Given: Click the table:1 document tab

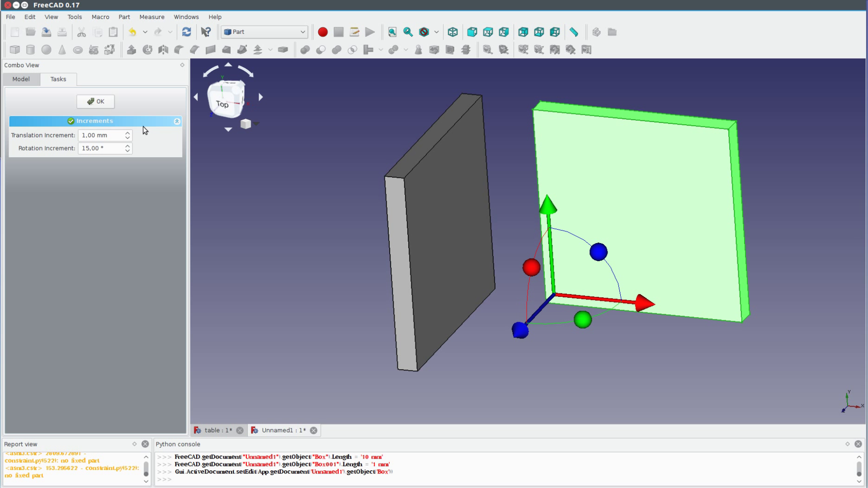Looking at the screenshot, I should point(217,430).
